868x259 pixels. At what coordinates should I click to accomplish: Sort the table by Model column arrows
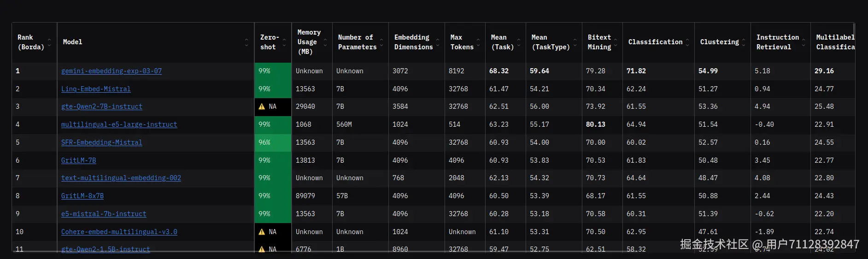pos(246,42)
